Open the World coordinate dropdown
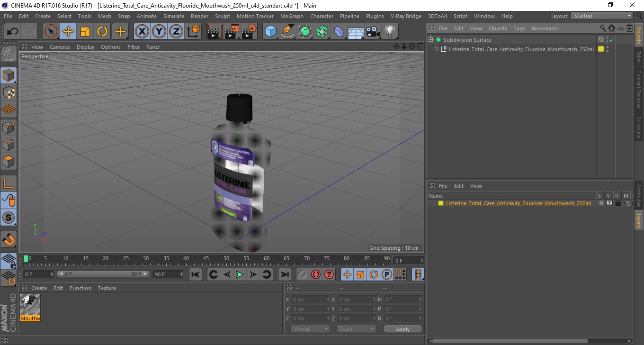 310,329
